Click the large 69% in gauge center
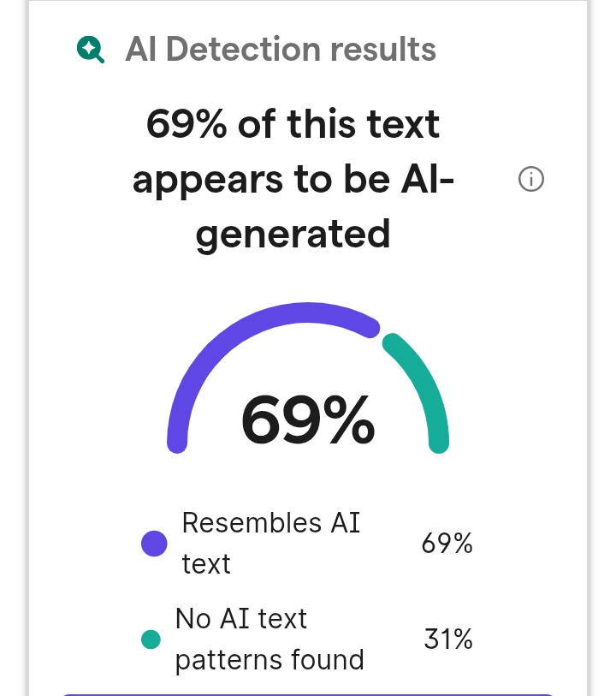The image size is (616, 696). 308,421
